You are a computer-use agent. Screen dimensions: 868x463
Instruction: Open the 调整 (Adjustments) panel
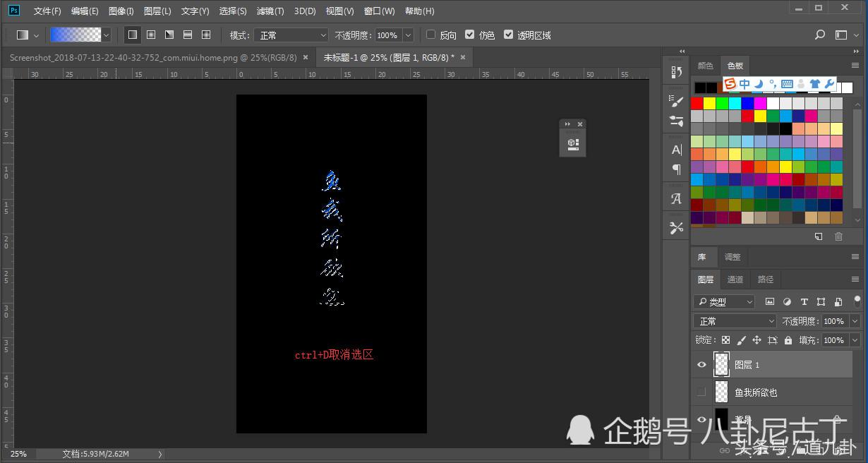[x=733, y=256]
